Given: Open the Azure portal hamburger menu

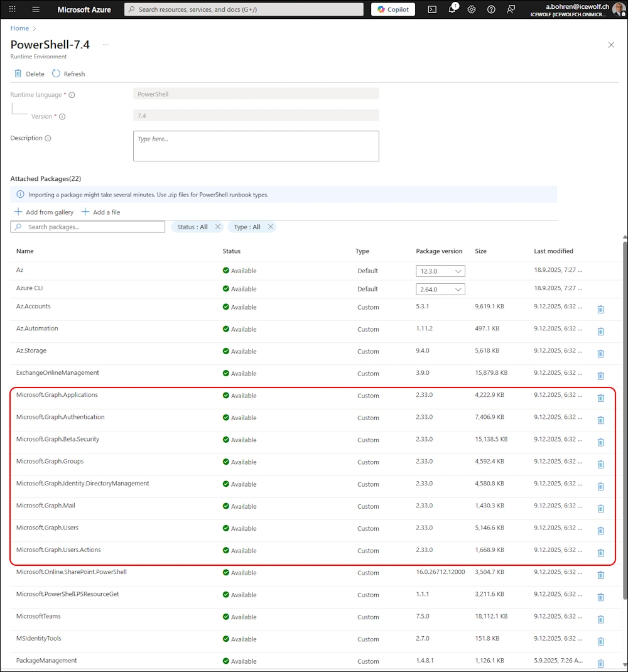Looking at the screenshot, I should tap(36, 9).
